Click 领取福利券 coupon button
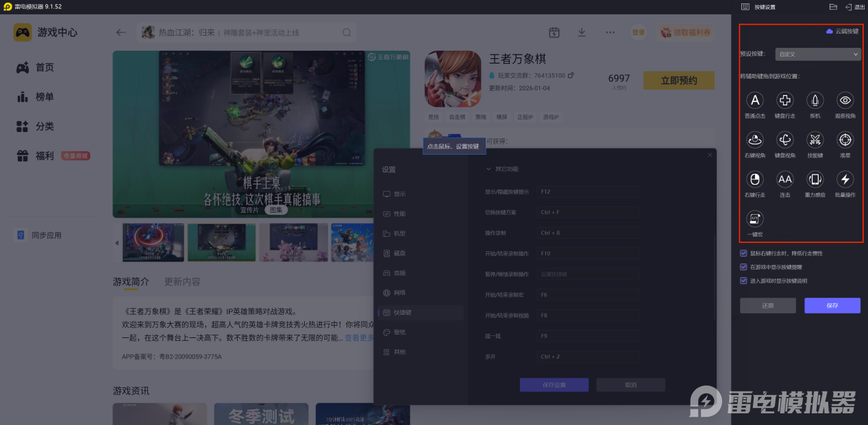This screenshot has height=425, width=868. point(686,32)
